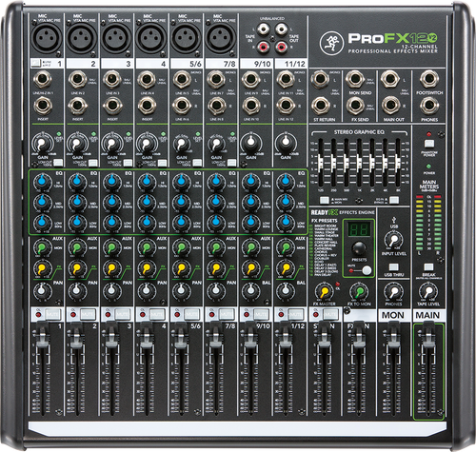Toggle the graphic EQ In/Bypass switch

pyautogui.click(x=394, y=200)
